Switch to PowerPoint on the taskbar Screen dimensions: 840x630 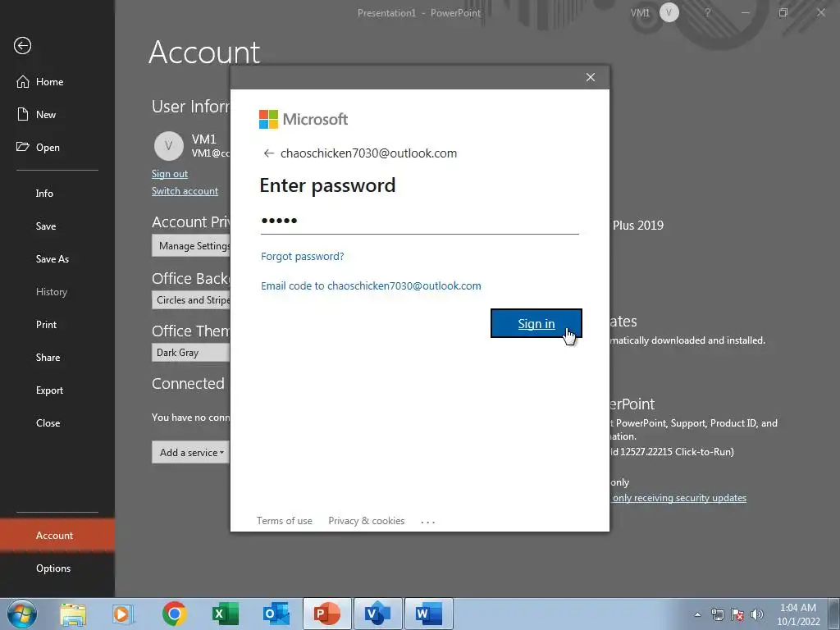tap(326, 614)
